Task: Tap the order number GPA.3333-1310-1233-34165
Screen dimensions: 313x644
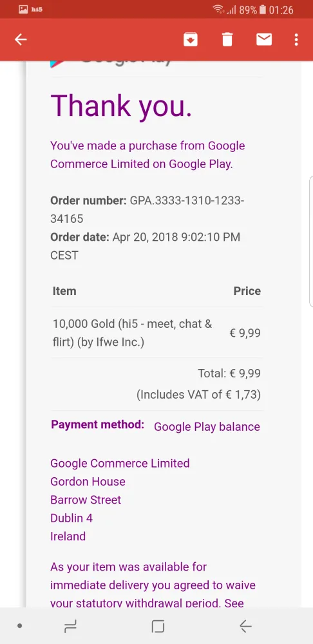Action: [147, 209]
